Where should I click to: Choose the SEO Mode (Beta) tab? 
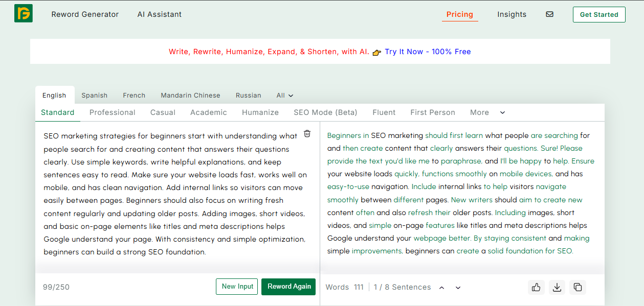325,112
